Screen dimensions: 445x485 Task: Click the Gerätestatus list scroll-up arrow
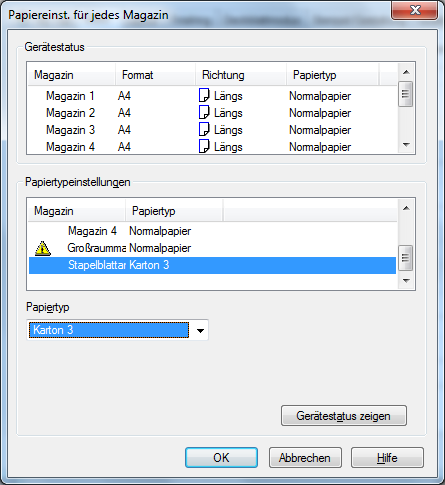pos(406,72)
